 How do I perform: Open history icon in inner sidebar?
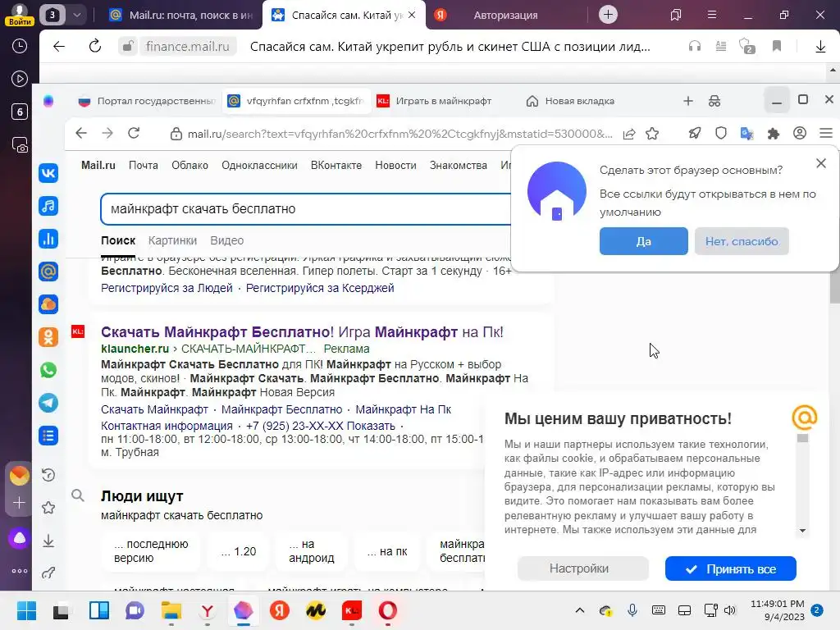point(48,475)
